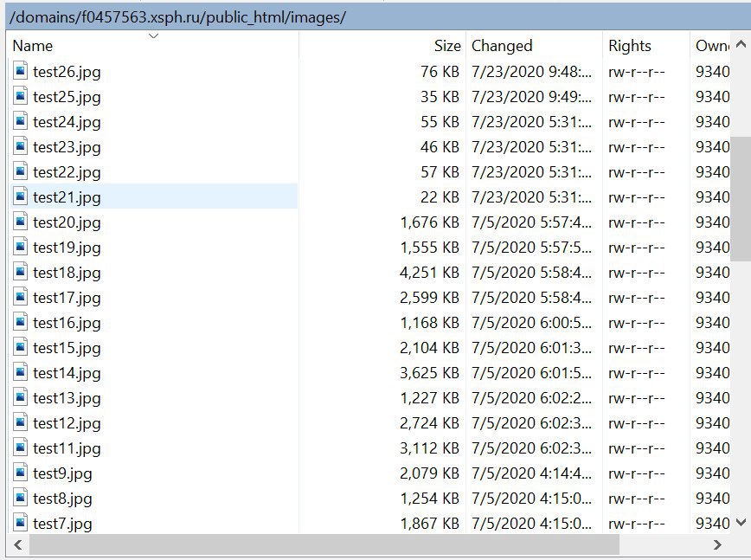The height and width of the screenshot is (560, 751).
Task: Click the test17.jpg file icon
Action: point(20,297)
